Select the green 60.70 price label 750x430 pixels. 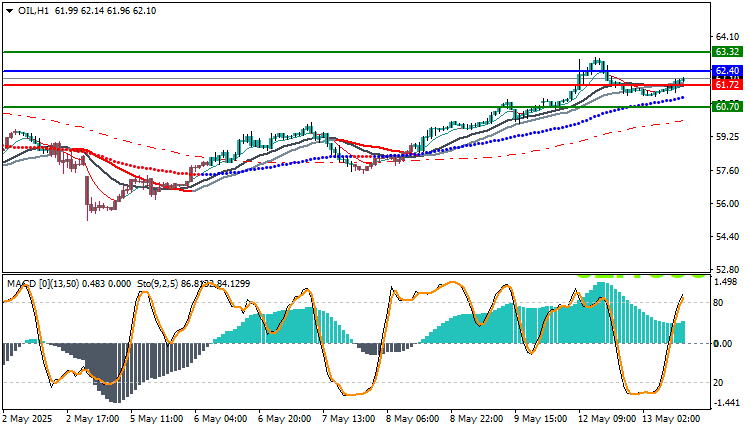coord(727,107)
